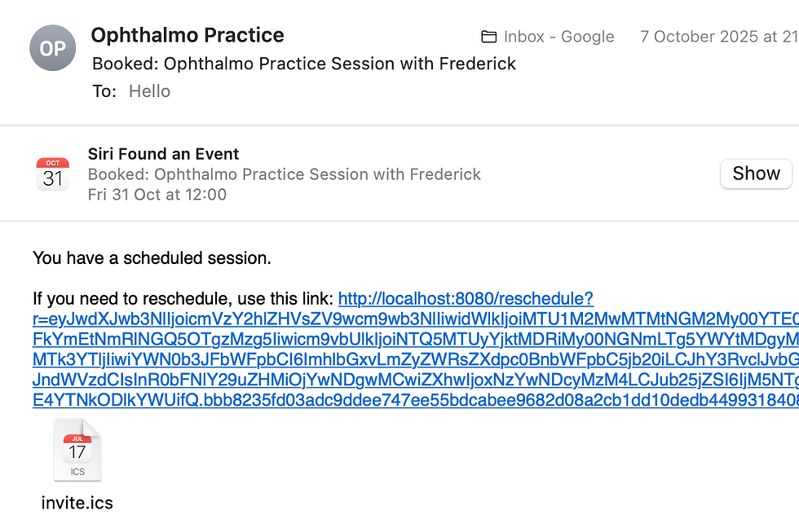Open the localhost reschedule link

pyautogui.click(x=465, y=298)
